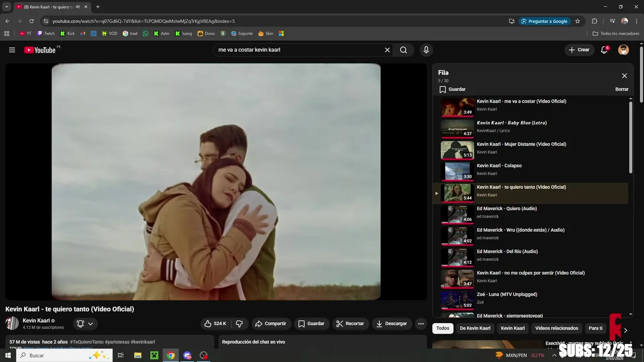Viewport: 644px width, 362px height.
Task: Open Chrome extensions puzzle icon
Action: (x=594, y=21)
